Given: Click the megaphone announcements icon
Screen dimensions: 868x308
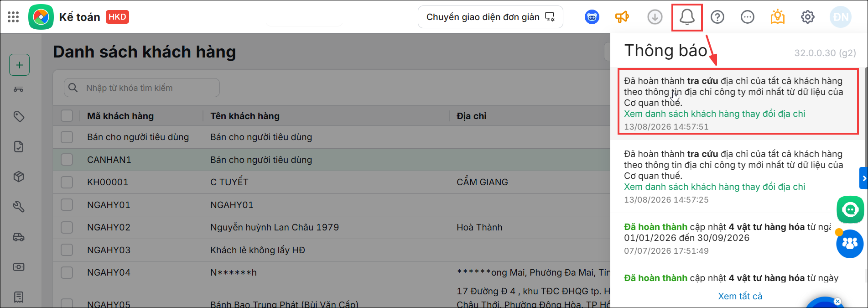Looking at the screenshot, I should click(x=622, y=17).
